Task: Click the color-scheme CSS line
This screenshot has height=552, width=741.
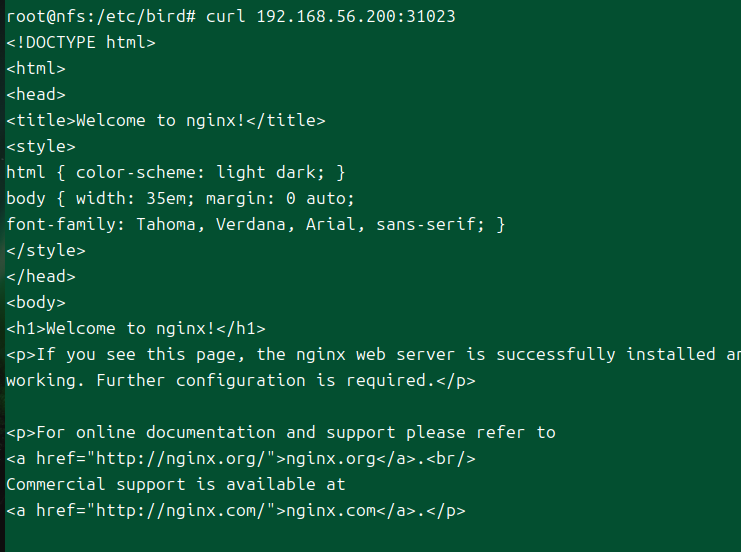Action: point(176,173)
